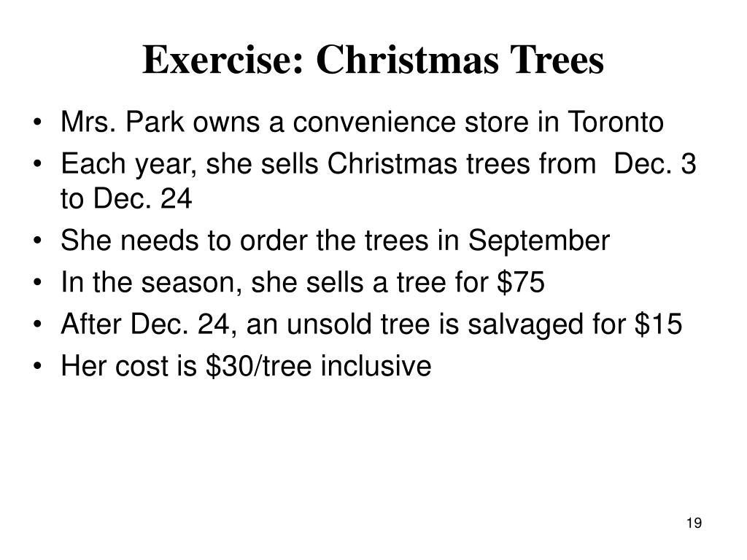Select the Mrs. Park convenience store bullet
Image resolution: width=747 pixels, height=560 pixels.
point(362,122)
